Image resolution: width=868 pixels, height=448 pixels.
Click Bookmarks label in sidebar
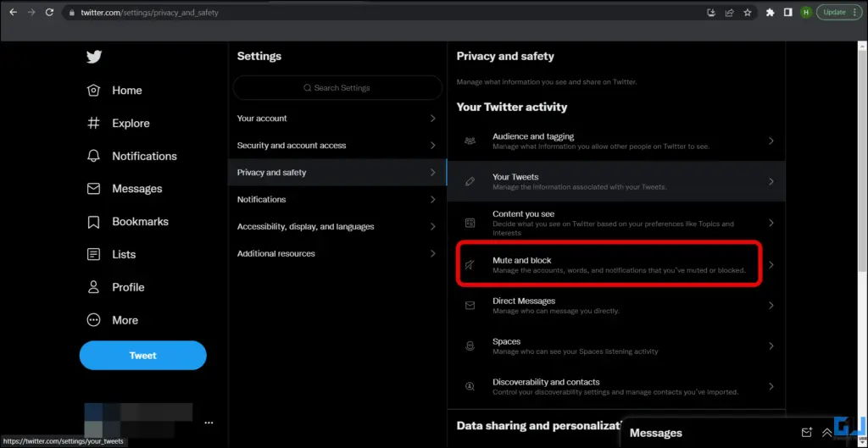tap(140, 222)
